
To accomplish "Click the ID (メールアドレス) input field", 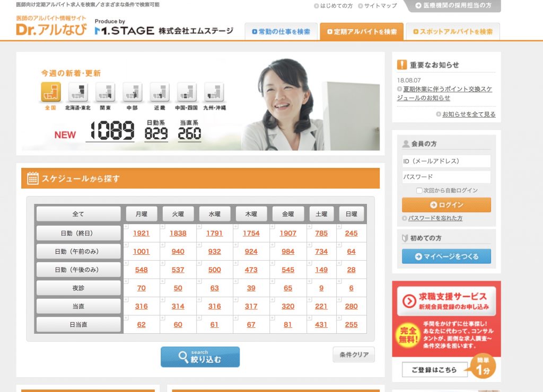I will [446, 161].
